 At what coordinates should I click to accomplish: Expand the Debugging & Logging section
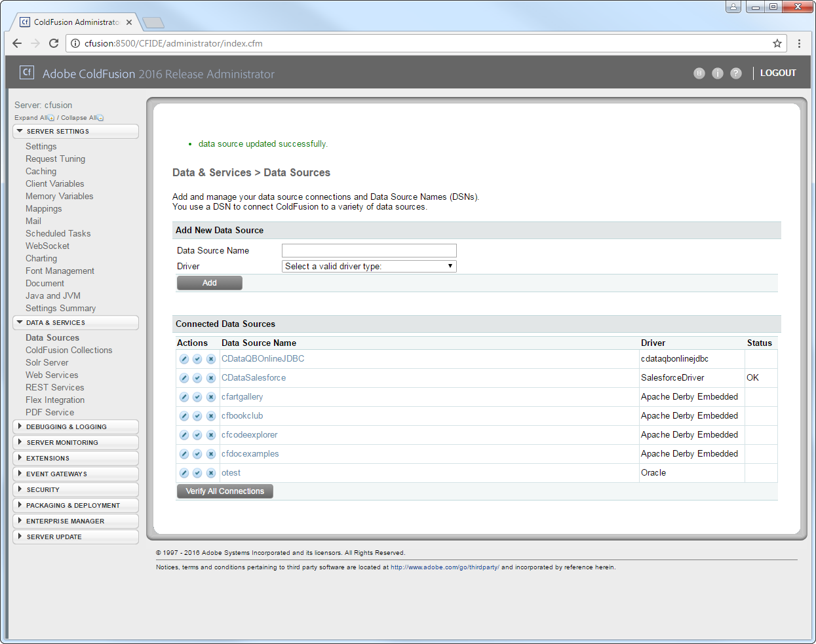pos(75,426)
